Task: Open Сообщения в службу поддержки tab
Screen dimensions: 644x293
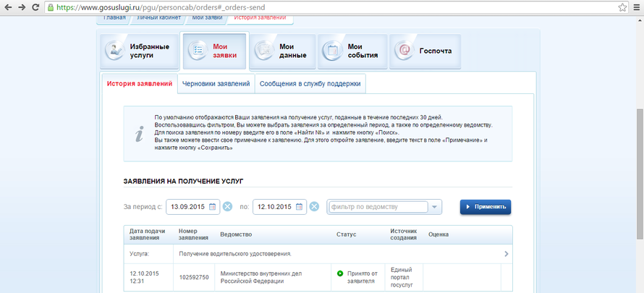Action: coord(310,83)
